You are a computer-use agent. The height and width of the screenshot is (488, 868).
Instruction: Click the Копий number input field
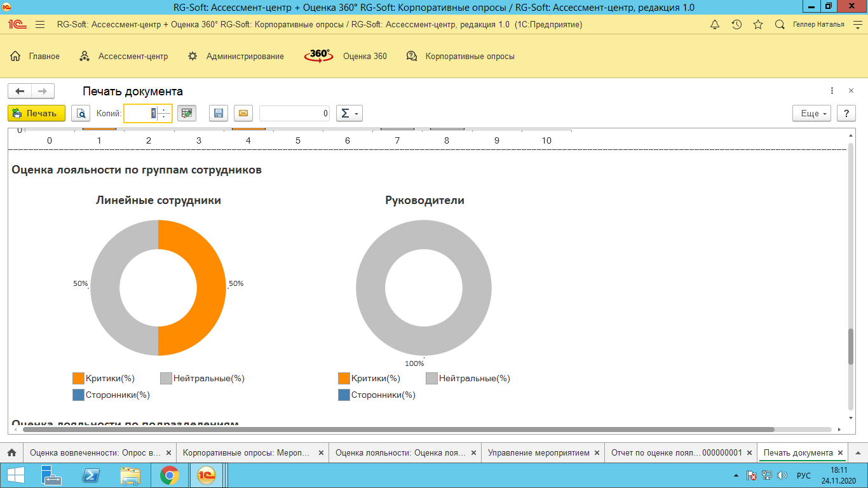141,113
